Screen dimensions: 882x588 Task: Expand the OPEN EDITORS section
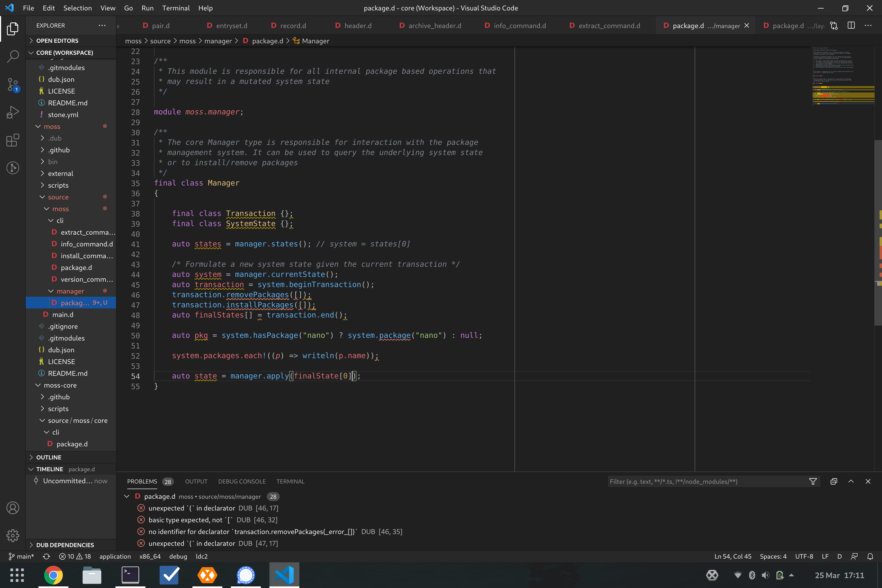71,41
